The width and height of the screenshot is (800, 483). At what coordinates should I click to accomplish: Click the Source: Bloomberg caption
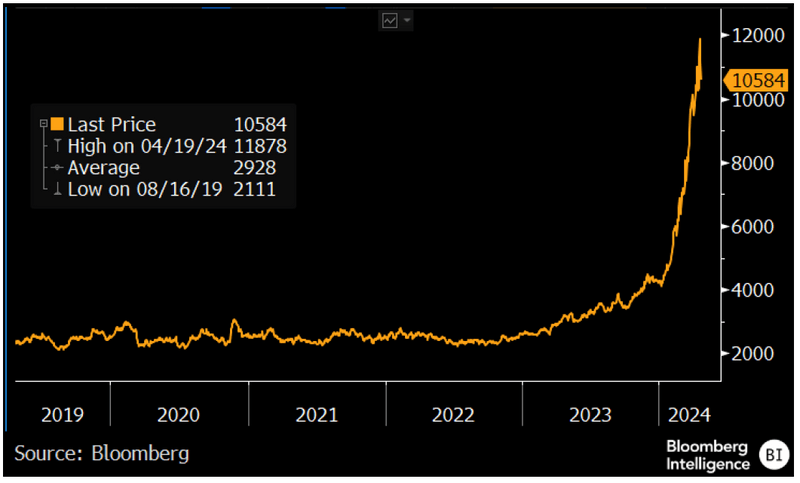pyautogui.click(x=102, y=453)
